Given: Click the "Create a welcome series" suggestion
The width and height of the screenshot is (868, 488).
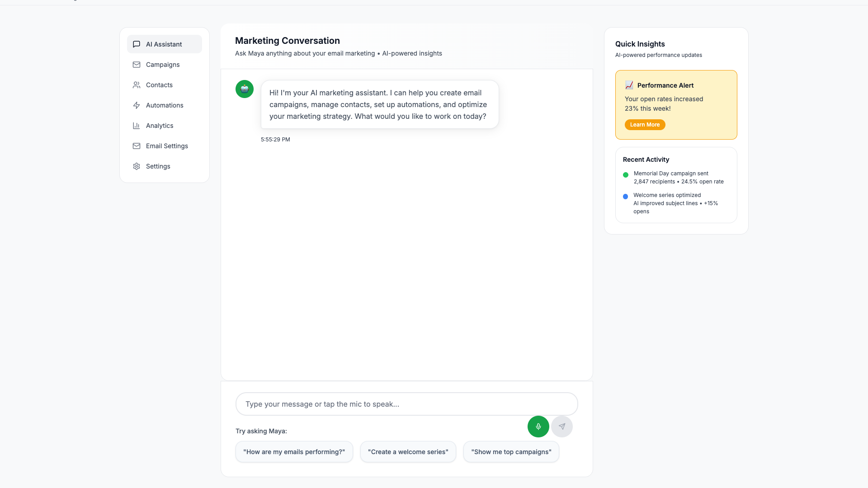Looking at the screenshot, I should click(408, 451).
